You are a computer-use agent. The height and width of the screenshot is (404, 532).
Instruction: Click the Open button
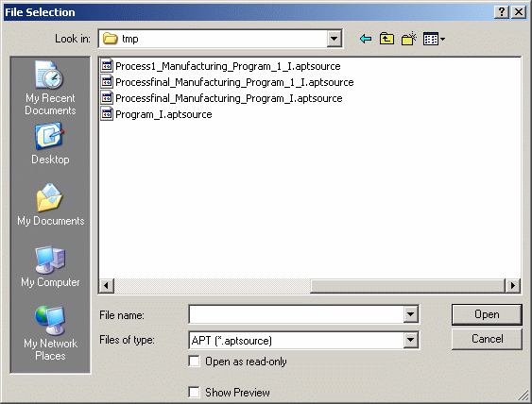pyautogui.click(x=487, y=314)
